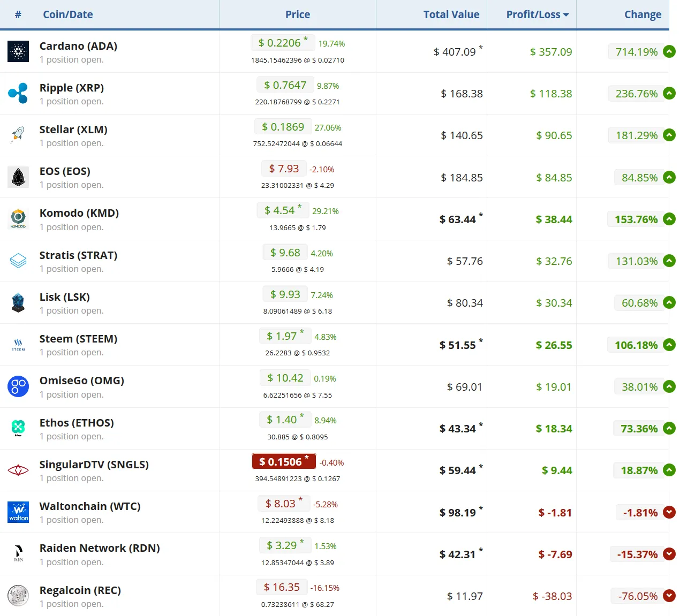
Task: Click the green up arrow beside 181.29%
Action: (669, 135)
